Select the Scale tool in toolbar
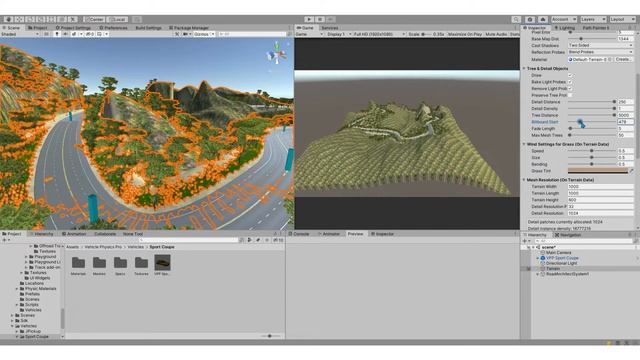Screen dimensions: 640x360 (x=40, y=19)
